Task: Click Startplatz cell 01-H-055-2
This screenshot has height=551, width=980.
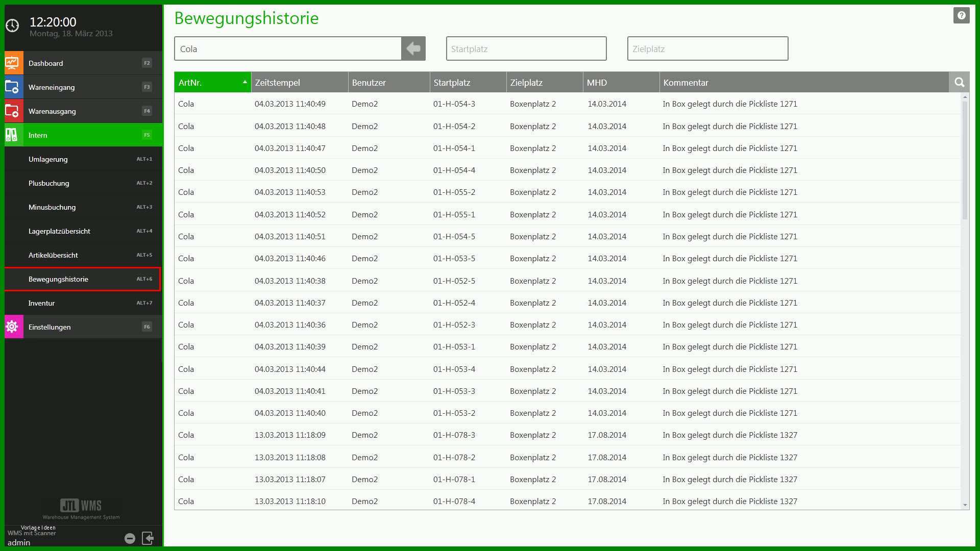Action: (454, 192)
